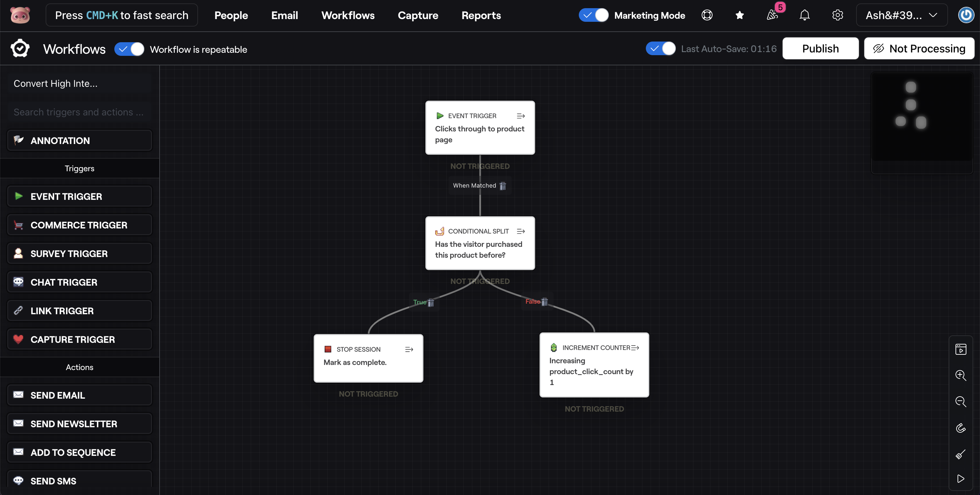This screenshot has height=495, width=980.
Task: Click the party popper icon with badge 5
Action: point(772,15)
